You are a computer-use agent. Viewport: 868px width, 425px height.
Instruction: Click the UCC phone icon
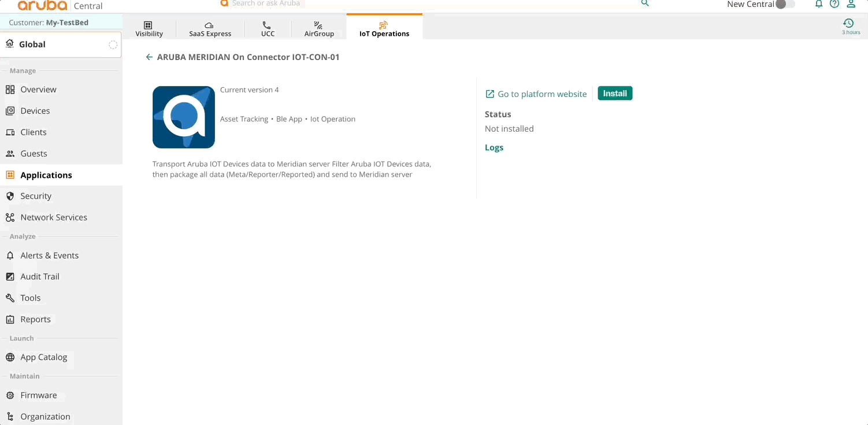[266, 25]
